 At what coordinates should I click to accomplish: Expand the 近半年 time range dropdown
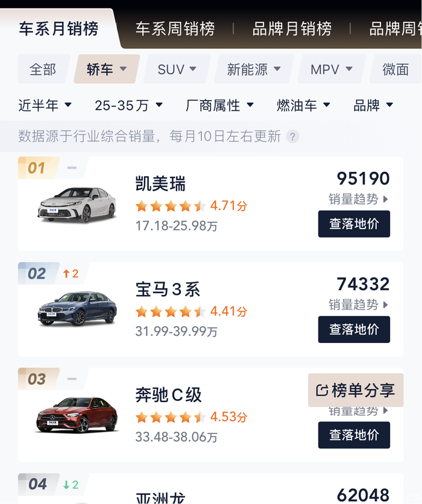click(x=45, y=106)
